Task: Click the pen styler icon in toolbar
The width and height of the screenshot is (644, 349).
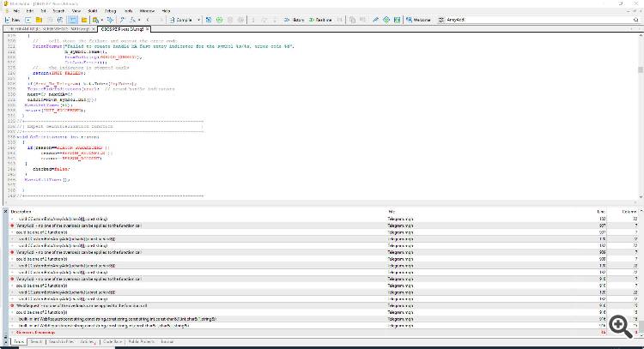Action: coord(375,20)
